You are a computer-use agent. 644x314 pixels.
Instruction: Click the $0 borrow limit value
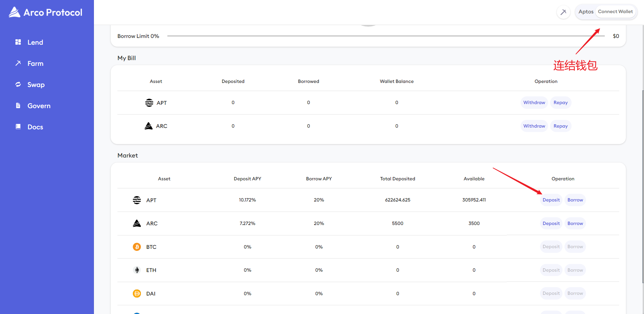[x=616, y=36]
